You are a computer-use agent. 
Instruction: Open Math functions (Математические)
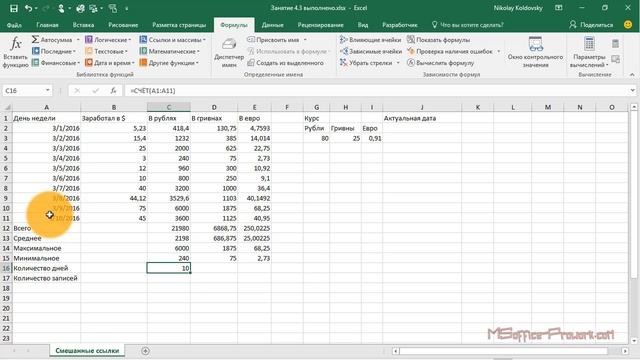tap(169, 51)
